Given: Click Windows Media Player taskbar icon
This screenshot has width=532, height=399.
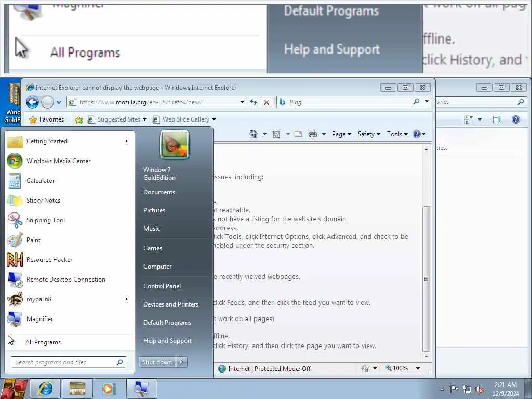Looking at the screenshot, I should pyautogui.click(x=109, y=389).
